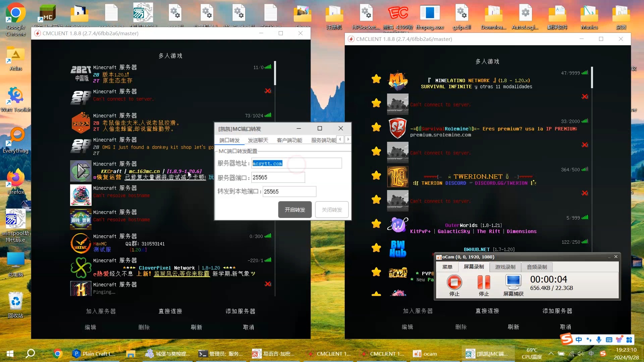Screen dimensions: 644x362
Task: Click 添加服务器 in right CMCLIENT window
Action: point(557,311)
